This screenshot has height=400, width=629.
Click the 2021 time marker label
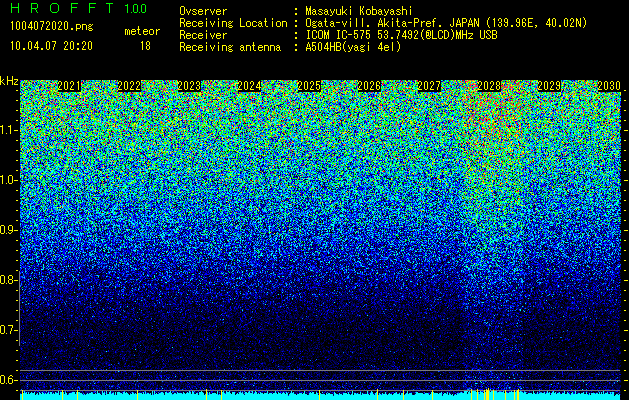pyautogui.click(x=69, y=86)
